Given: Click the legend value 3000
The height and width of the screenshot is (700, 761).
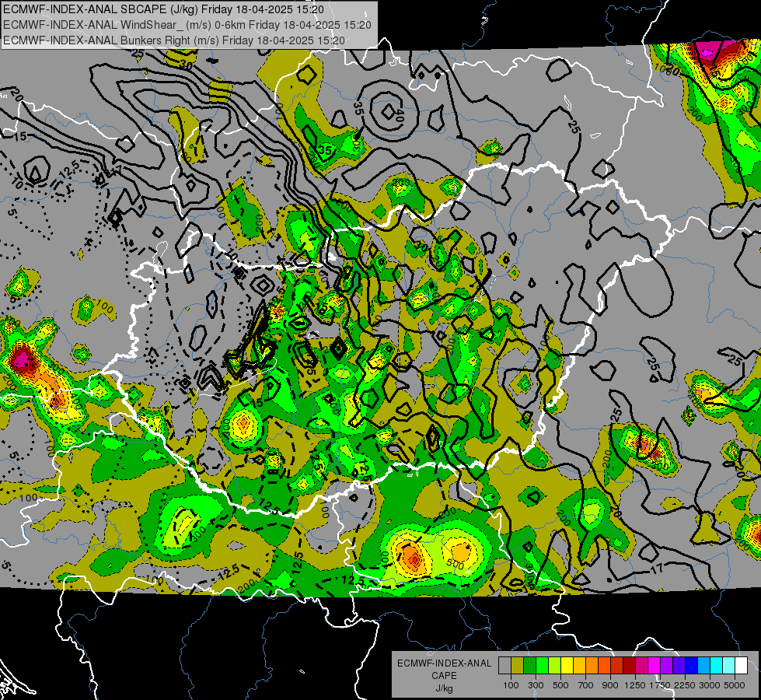Looking at the screenshot, I should pyautogui.click(x=710, y=685).
